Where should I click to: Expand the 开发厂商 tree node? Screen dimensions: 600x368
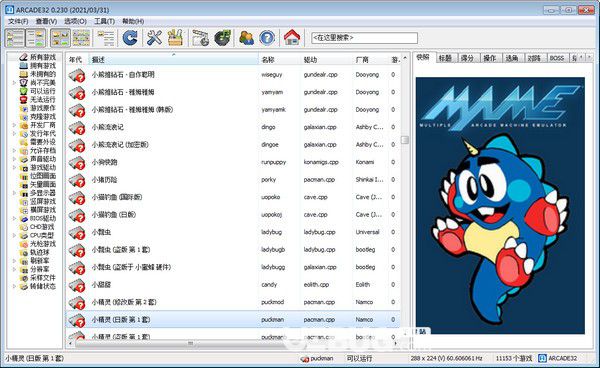click(x=15, y=125)
